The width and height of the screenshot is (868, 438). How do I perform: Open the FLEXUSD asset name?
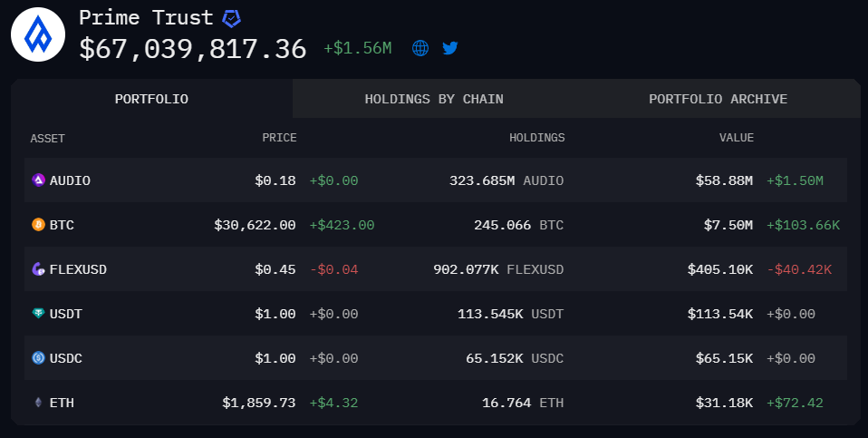point(78,269)
